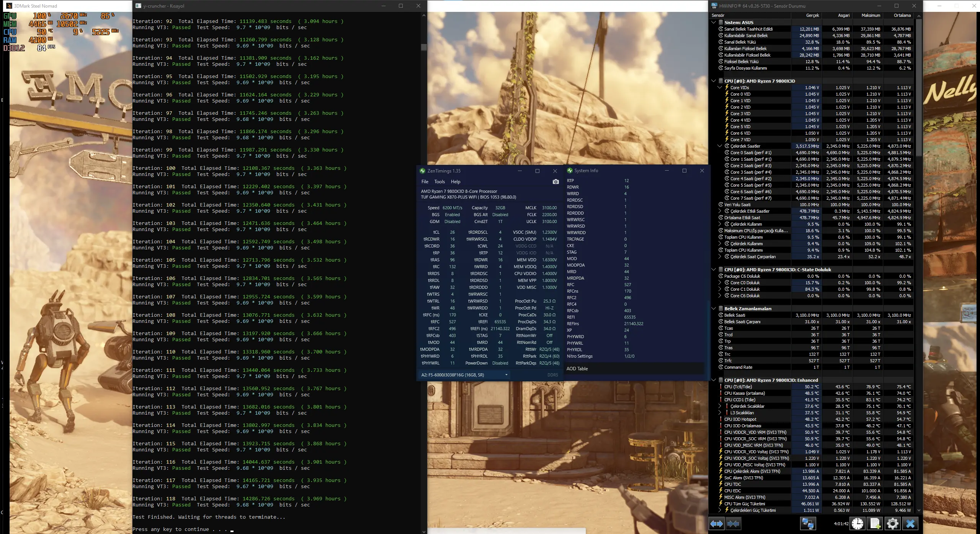
Task: Click the 3DMark Steel Nomad window icon
Action: pos(9,6)
